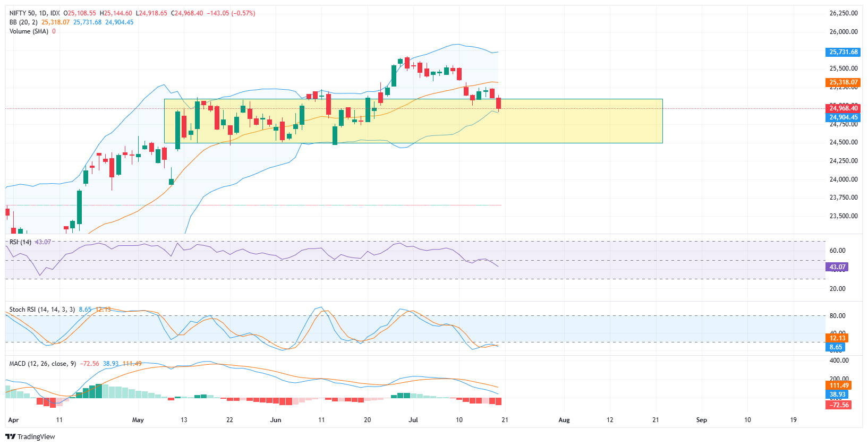868x446 pixels.
Task: Click the blue 25,731.68 price axis tag
Action: [x=844, y=52]
